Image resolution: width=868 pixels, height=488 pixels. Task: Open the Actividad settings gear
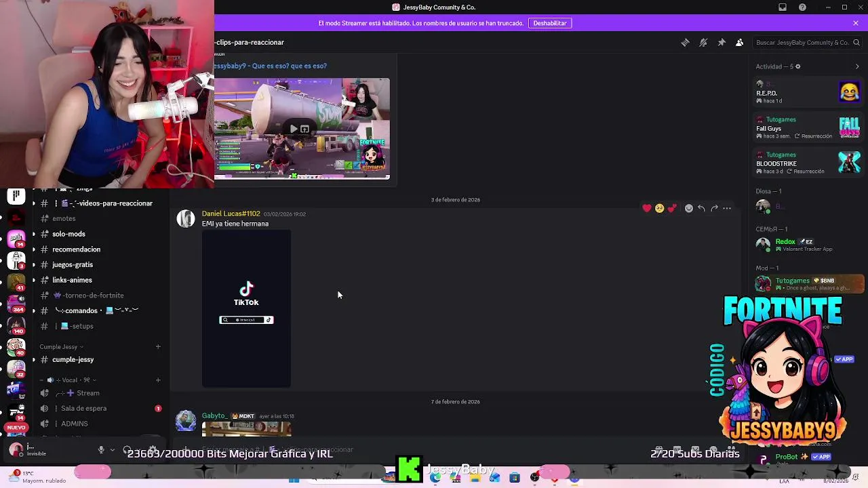coord(797,66)
